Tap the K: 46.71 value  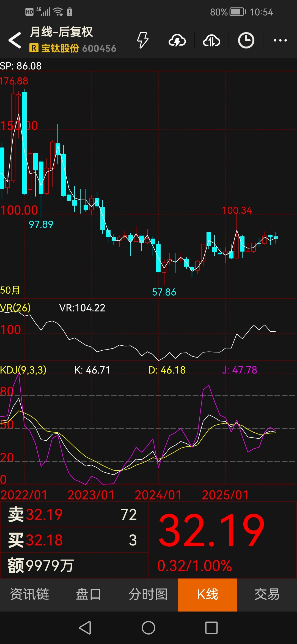tap(92, 370)
